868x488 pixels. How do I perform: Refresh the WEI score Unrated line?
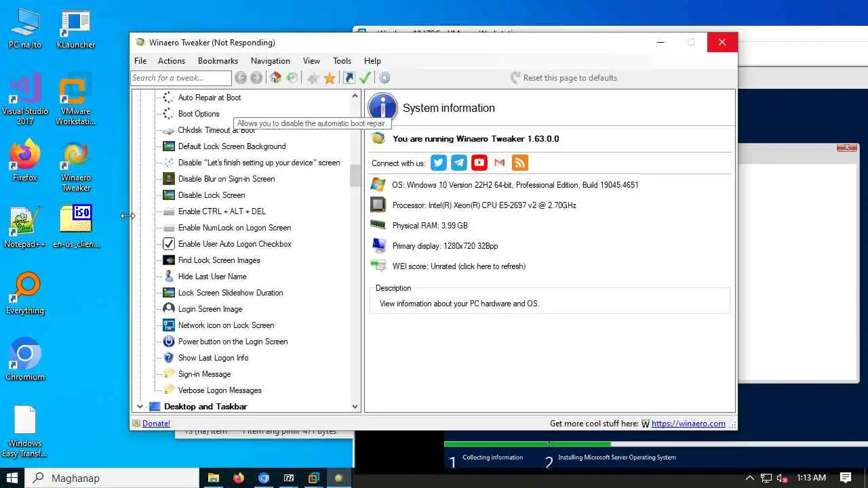pos(458,266)
